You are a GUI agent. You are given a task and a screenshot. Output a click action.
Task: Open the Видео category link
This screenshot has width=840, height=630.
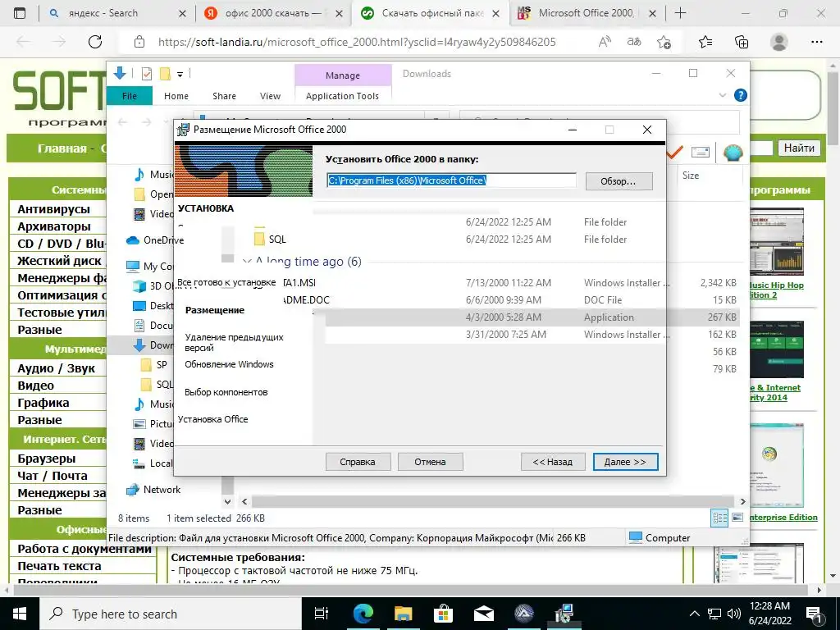pyautogui.click(x=35, y=386)
